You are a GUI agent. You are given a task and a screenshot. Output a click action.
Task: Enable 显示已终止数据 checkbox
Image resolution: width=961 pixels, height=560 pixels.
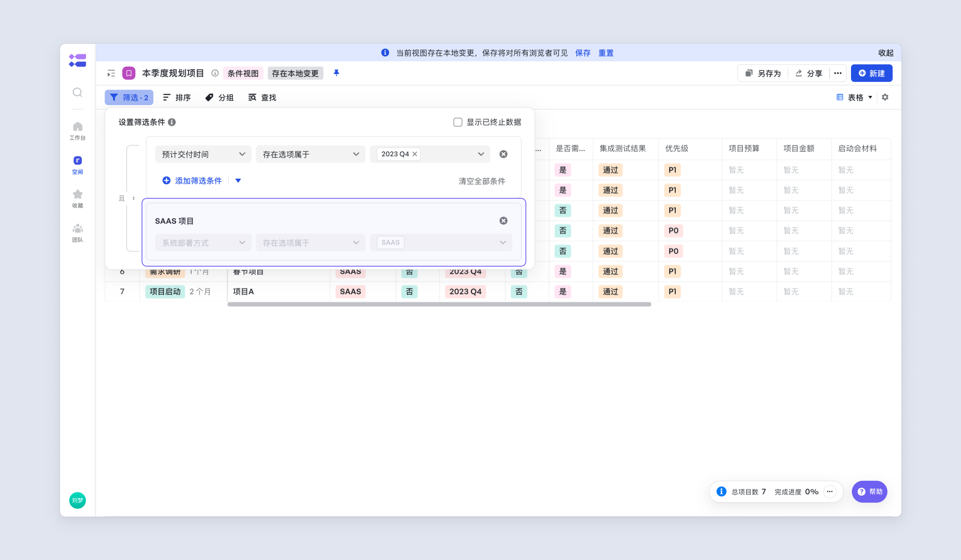click(458, 122)
